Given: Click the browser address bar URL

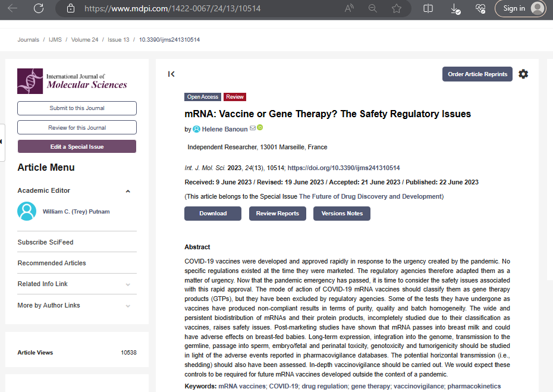Looking at the screenshot, I should click(x=172, y=8).
